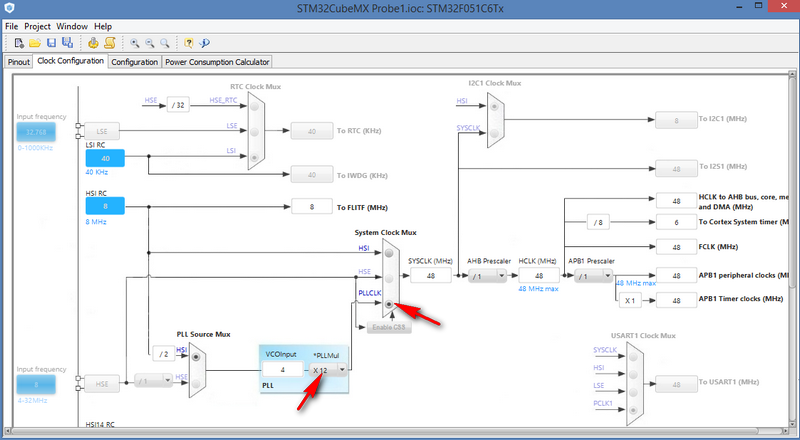Viewport: 800px width, 440px height.
Task: Select SYSCLK in USART1 Clock Mux
Action: (x=634, y=356)
